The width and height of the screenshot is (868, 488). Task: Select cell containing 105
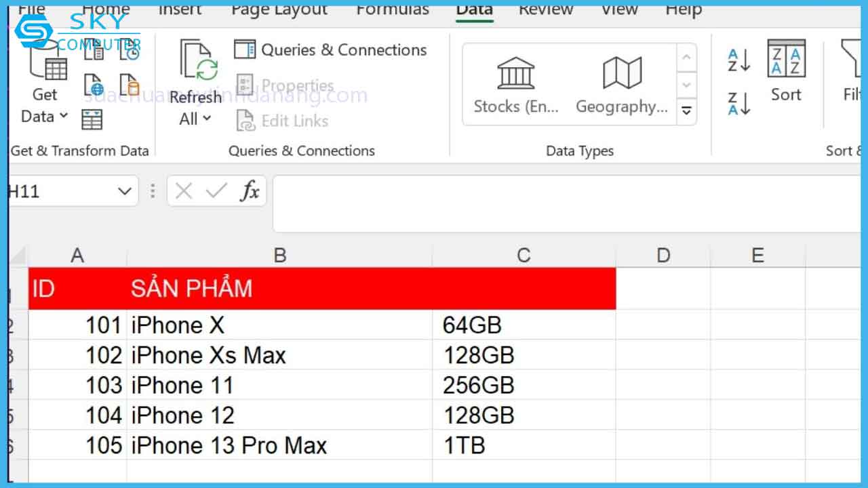pyautogui.click(x=77, y=445)
